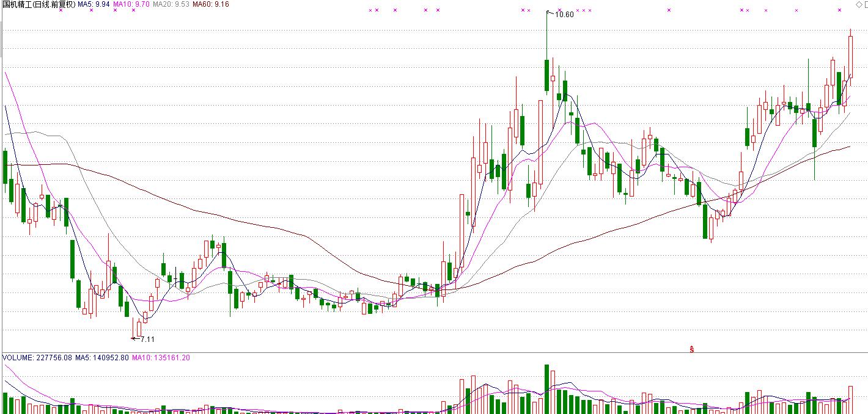
Task: Select the MA60: 9.16 indicator label
Action: coord(210,4)
